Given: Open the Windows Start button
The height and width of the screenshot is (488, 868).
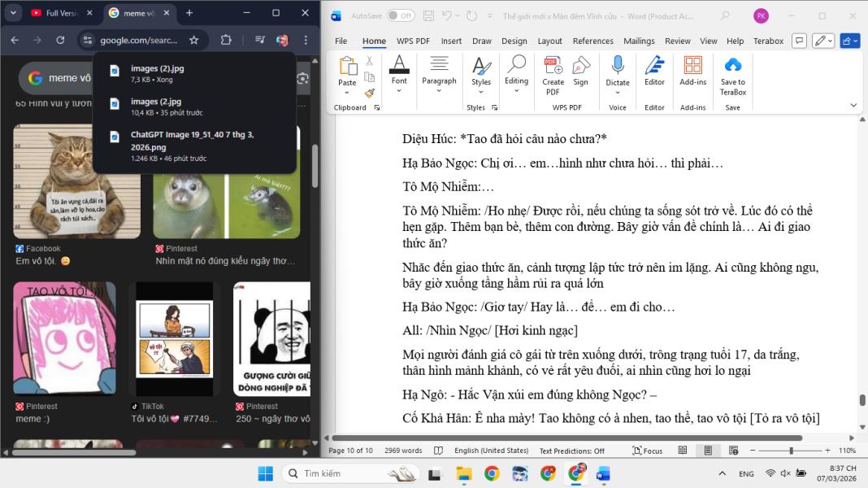Looking at the screenshot, I should (x=265, y=473).
